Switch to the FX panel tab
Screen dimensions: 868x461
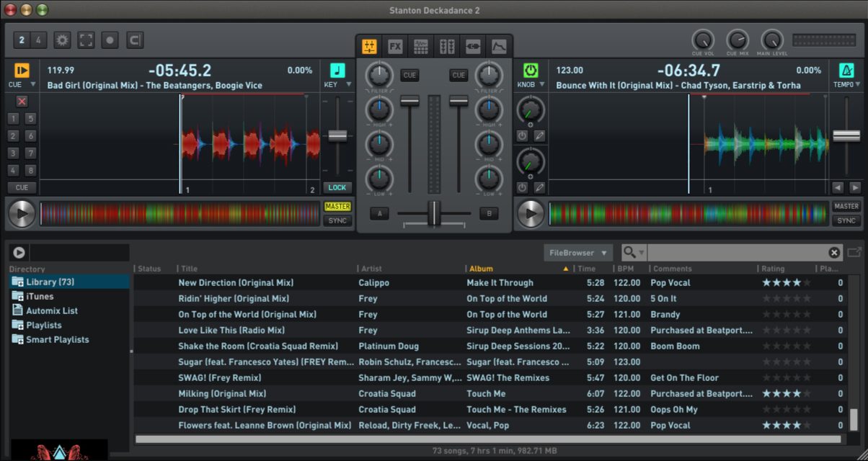tap(395, 47)
